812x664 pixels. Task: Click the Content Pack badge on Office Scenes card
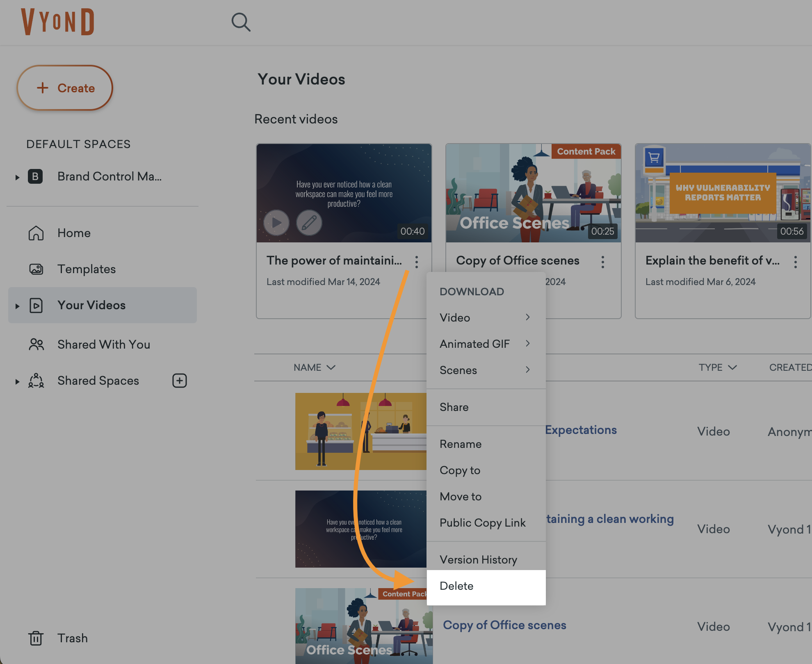coord(586,151)
